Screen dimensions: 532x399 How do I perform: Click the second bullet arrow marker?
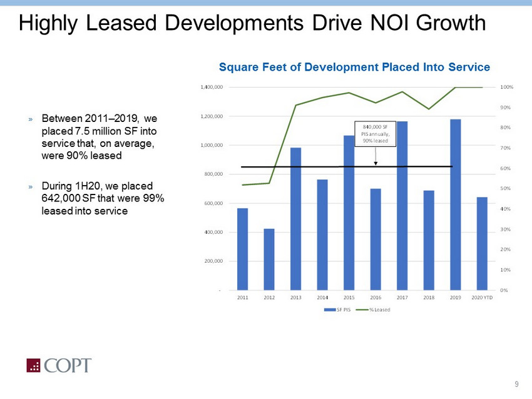30,186
